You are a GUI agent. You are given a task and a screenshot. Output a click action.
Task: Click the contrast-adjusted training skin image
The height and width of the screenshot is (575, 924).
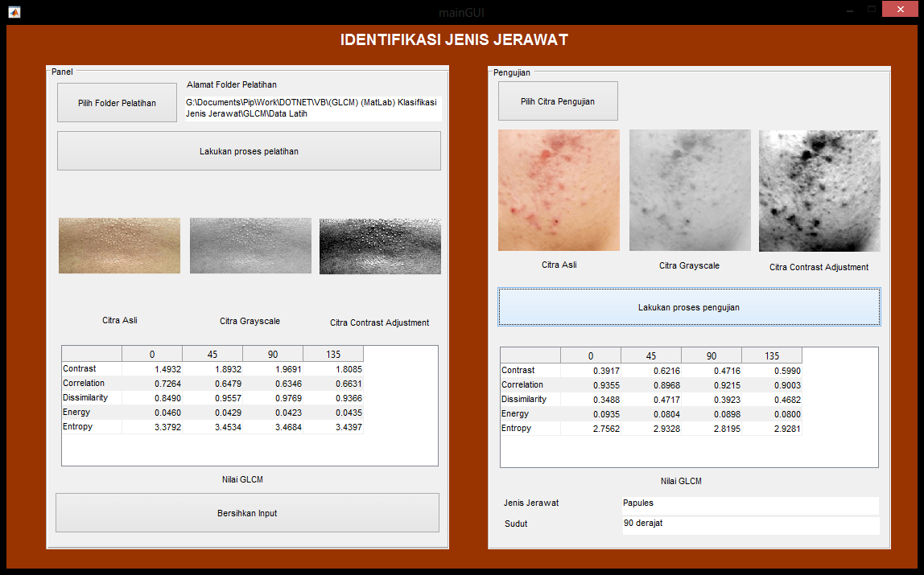[x=381, y=246]
